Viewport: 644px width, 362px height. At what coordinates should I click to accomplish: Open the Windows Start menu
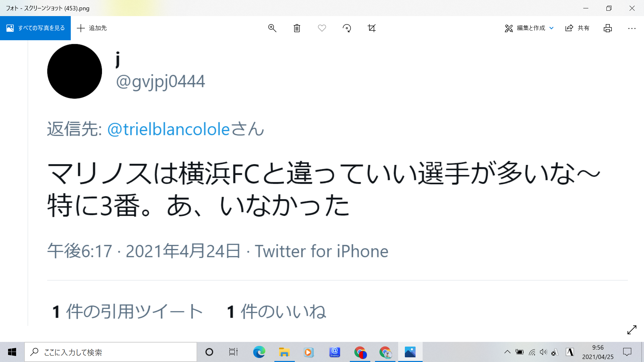(x=12, y=352)
